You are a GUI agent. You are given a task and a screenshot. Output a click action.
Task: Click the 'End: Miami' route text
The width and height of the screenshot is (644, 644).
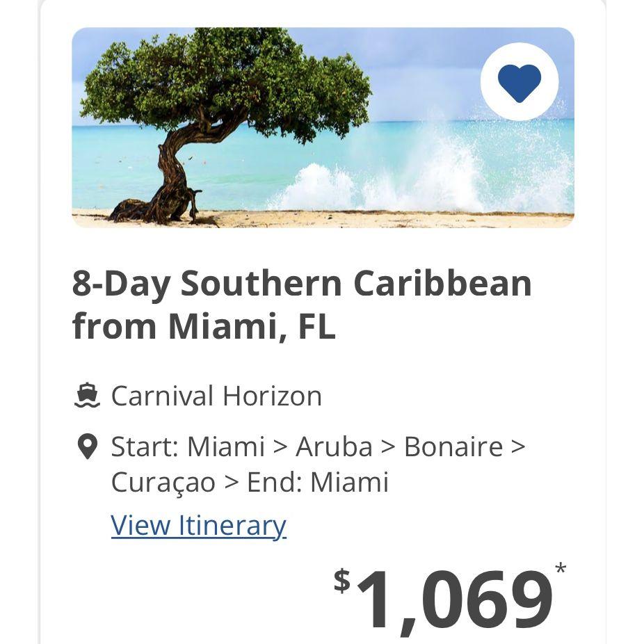318,482
